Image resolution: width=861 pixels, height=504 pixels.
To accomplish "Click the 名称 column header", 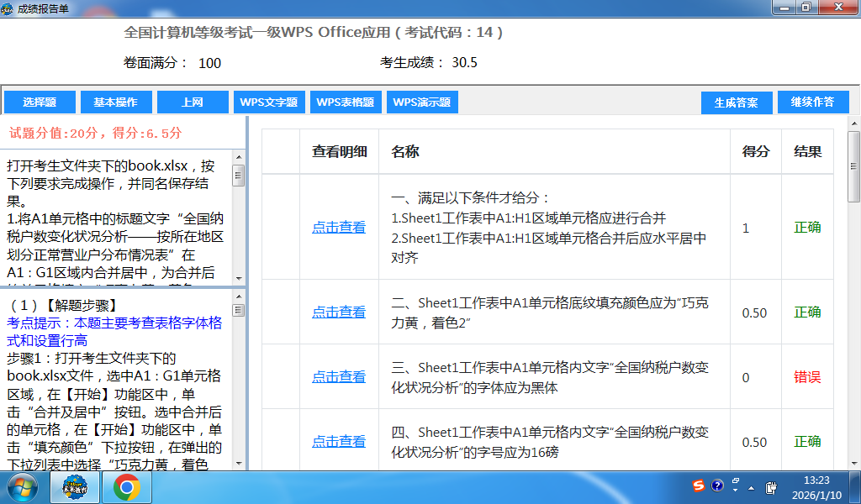I will [x=405, y=152].
